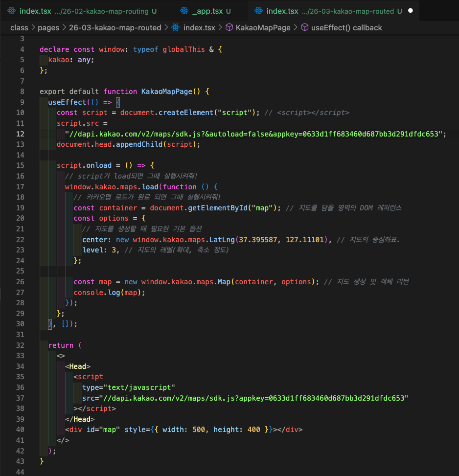
Task: Click React icon on _app.tsx tab
Action: tap(184, 11)
